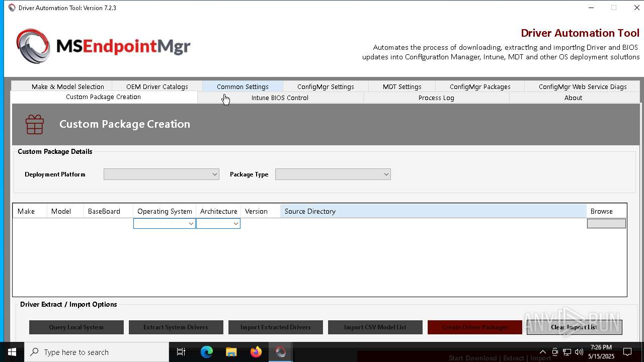Screen dimensions: 644x362
Task: Click the volume speaker tray icon
Action: coord(579,352)
